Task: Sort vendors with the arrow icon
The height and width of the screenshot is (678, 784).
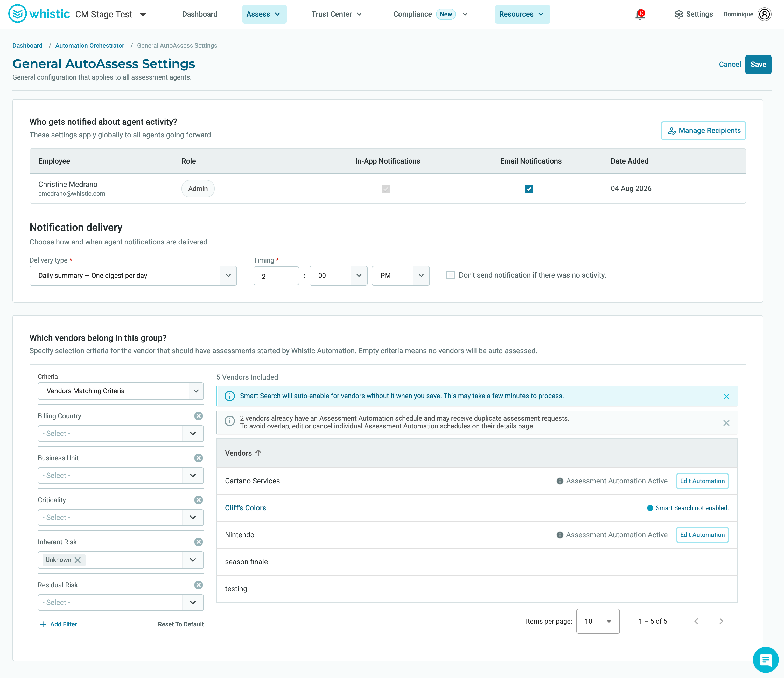Action: click(x=258, y=453)
